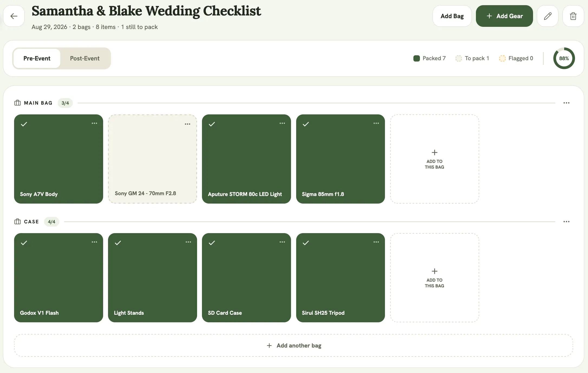
Task: Open Sirui SH25 Tripod options menu
Action: coord(376,242)
